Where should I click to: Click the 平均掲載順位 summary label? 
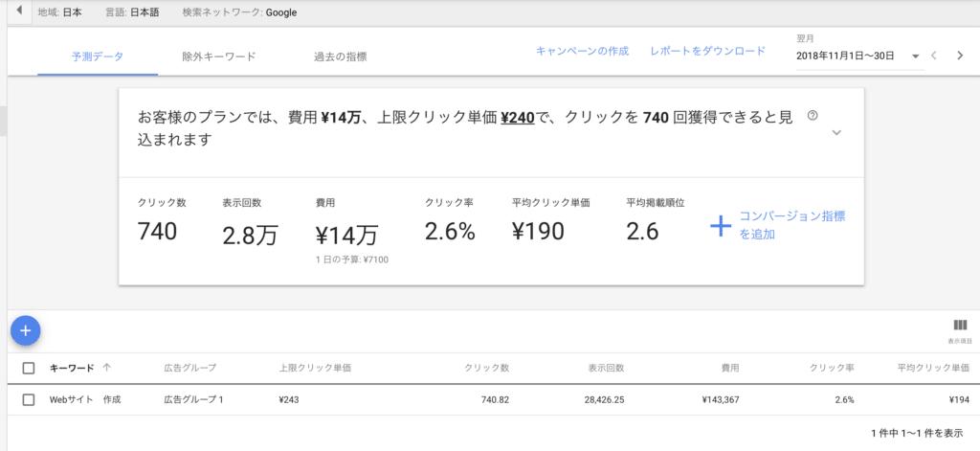click(x=656, y=203)
